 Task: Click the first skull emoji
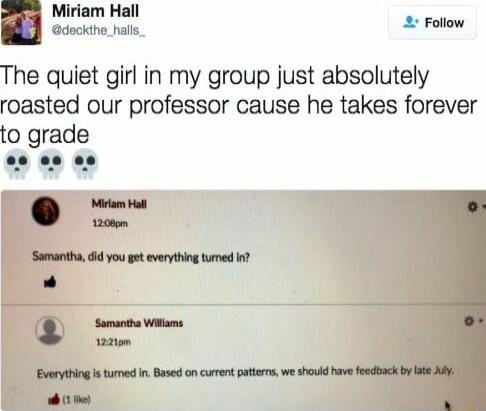17,164
